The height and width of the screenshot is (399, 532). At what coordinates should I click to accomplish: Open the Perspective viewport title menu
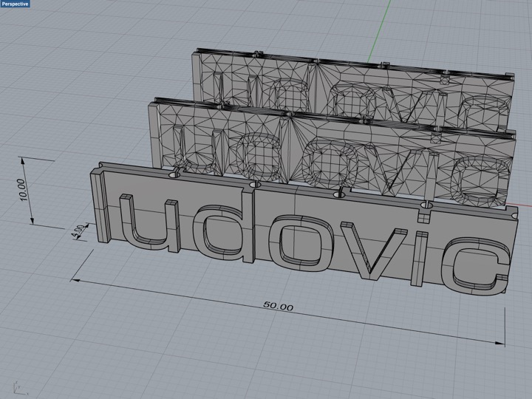pyautogui.click(x=15, y=4)
